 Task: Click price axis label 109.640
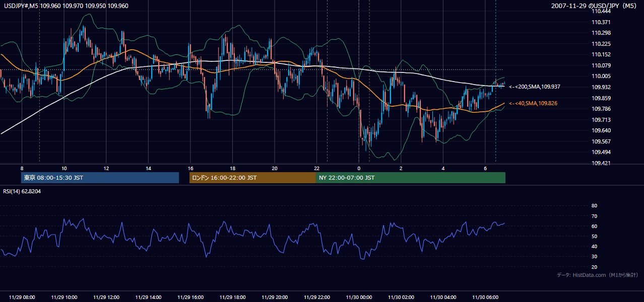click(x=601, y=131)
